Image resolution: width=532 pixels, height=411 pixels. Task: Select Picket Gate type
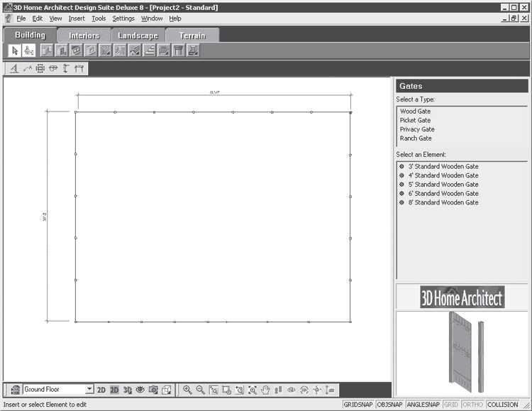point(415,120)
